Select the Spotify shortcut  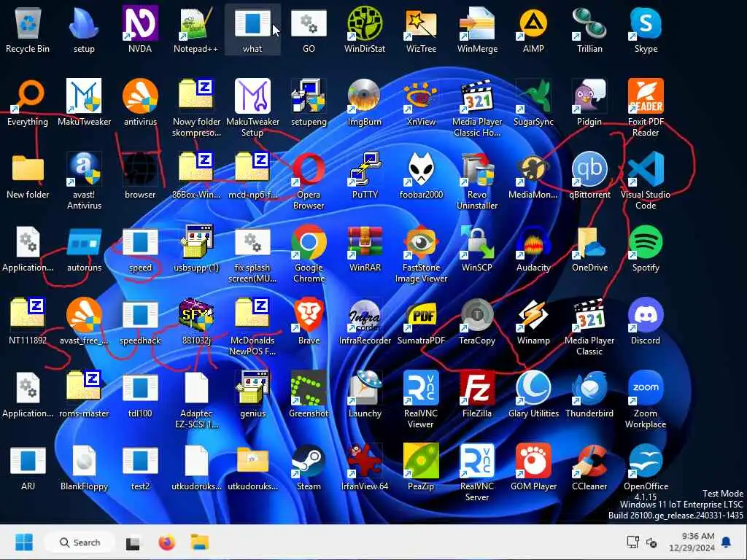tap(646, 242)
